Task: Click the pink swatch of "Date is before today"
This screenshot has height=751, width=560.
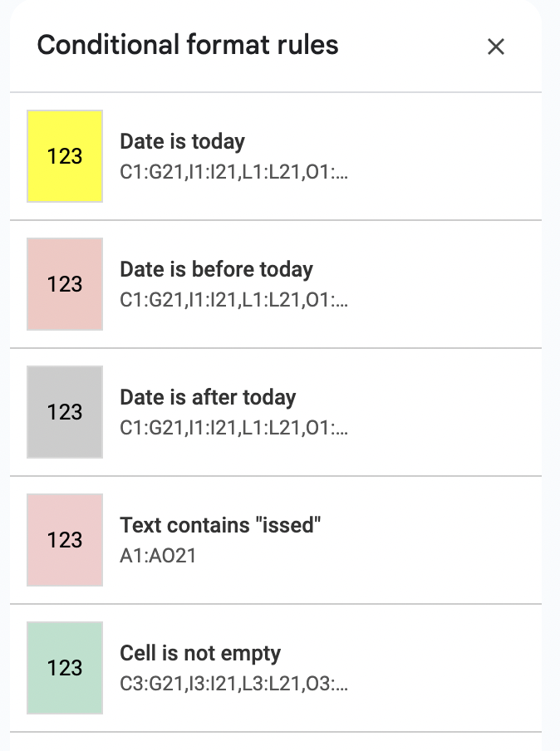Action: (65, 284)
